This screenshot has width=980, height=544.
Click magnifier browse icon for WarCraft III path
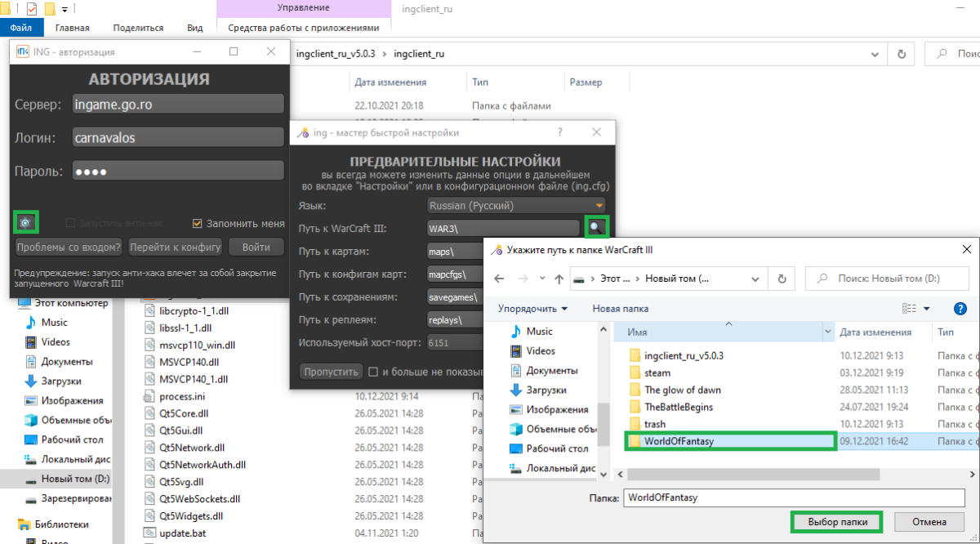597,228
